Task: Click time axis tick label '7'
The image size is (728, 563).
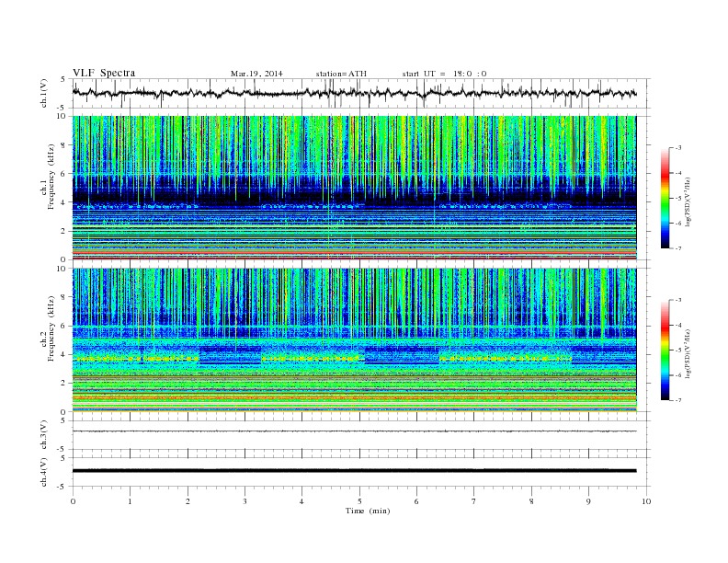Action: click(474, 501)
